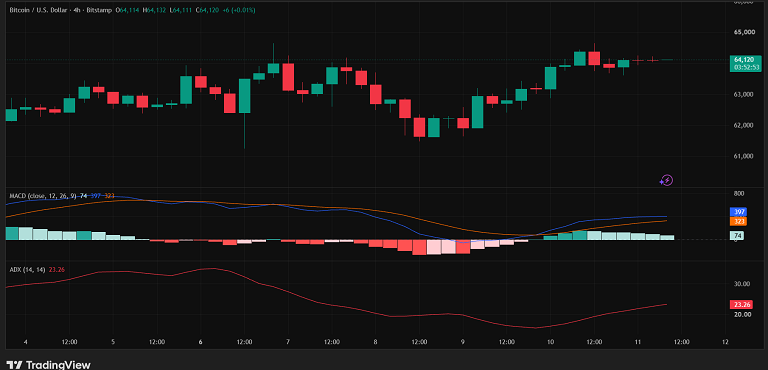Click the 30.00 label on ADX axis
The image size is (768, 370).
click(x=743, y=284)
